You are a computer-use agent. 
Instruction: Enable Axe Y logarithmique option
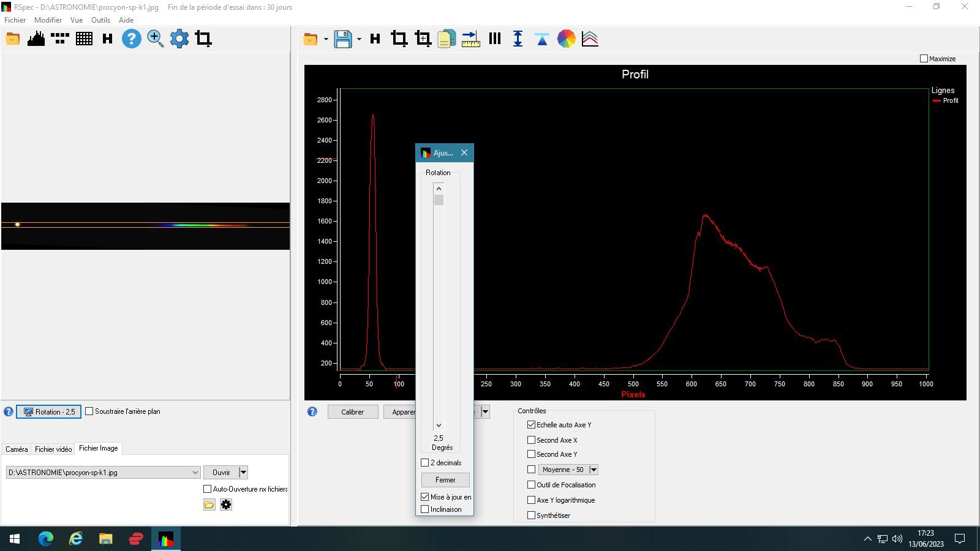(531, 500)
